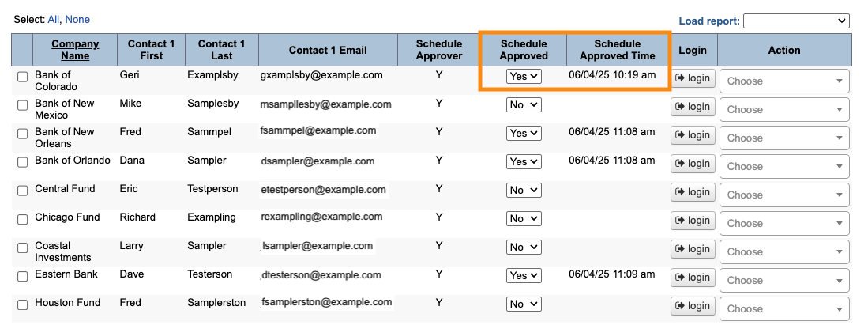Screen dimensions: 868x329
Task: Click login button for Bank of Colorado
Action: 693,78
